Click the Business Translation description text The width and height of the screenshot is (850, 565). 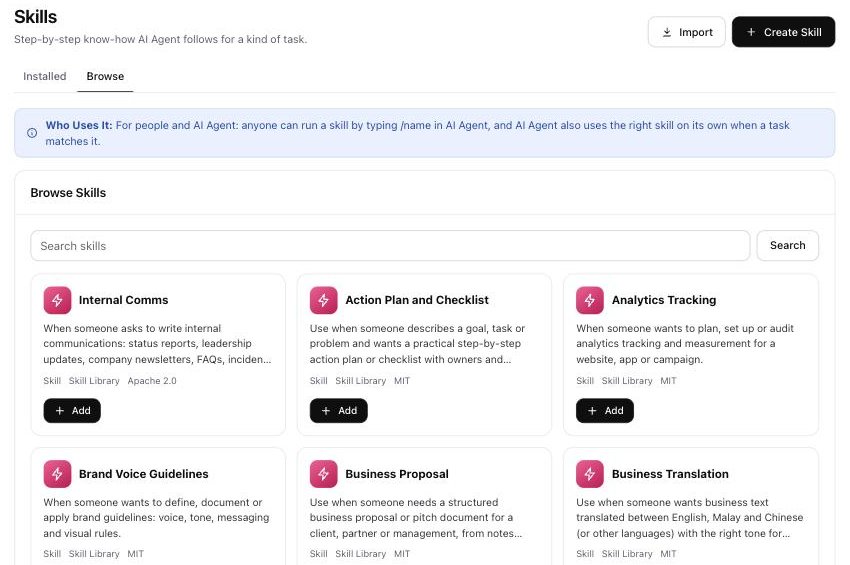tap(690, 518)
